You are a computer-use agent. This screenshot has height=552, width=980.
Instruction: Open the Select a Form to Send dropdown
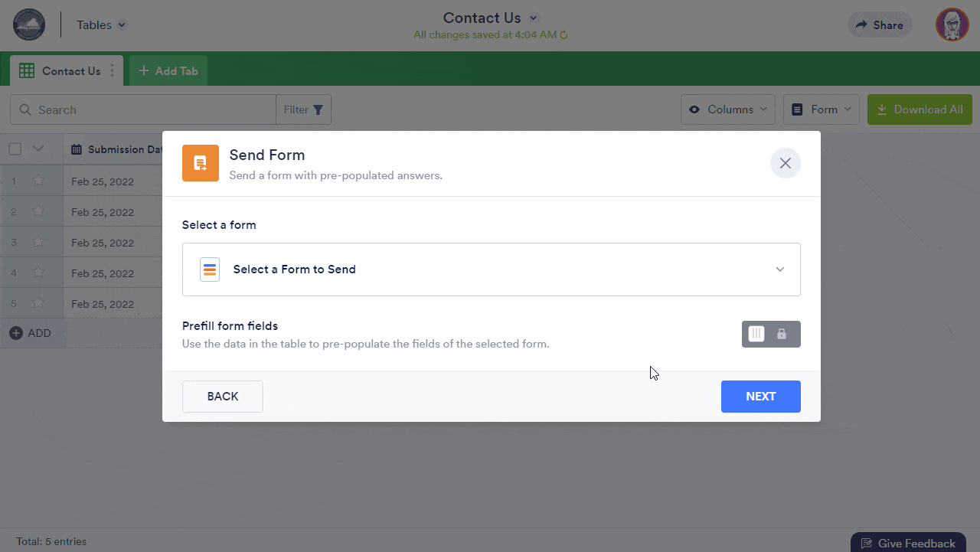click(x=491, y=269)
